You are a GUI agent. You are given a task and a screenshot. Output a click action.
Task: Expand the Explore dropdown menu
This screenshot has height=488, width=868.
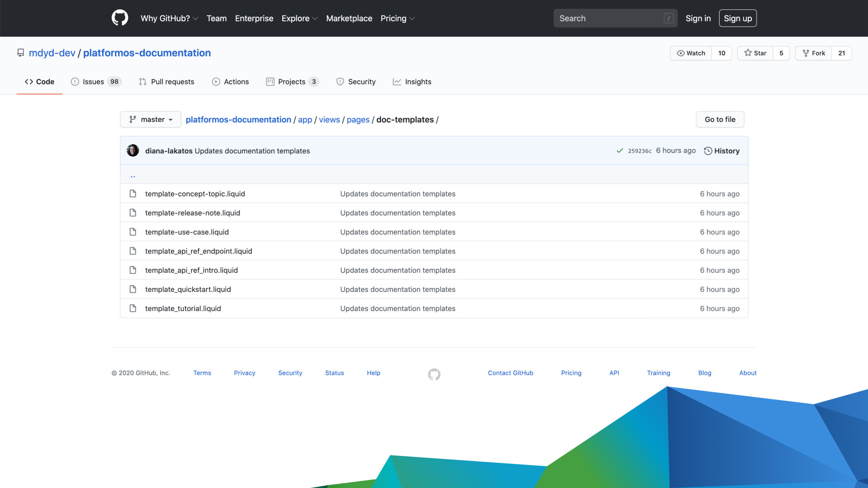300,18
